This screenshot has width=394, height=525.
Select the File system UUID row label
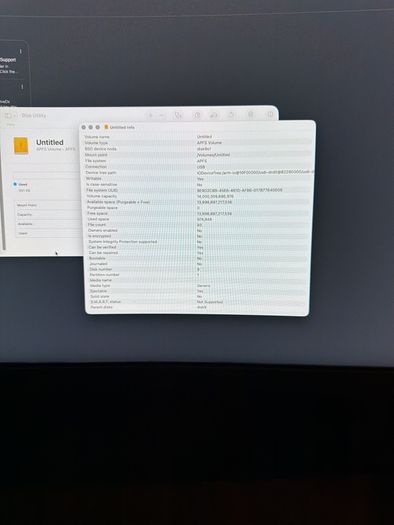pyautogui.click(x=102, y=190)
